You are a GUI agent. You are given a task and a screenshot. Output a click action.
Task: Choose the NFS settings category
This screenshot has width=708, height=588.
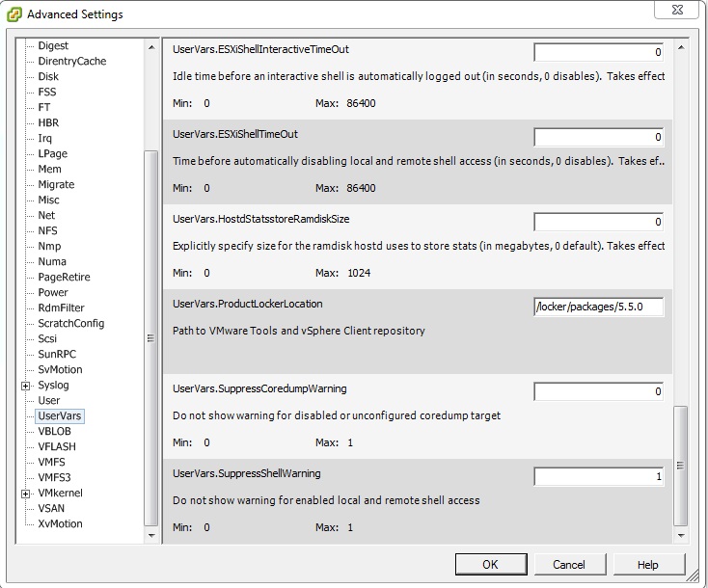click(x=48, y=230)
